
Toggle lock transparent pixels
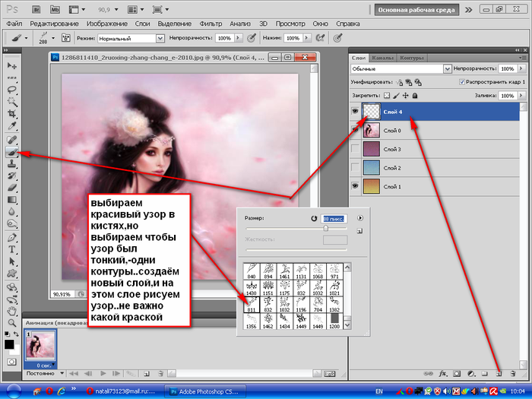click(x=386, y=96)
